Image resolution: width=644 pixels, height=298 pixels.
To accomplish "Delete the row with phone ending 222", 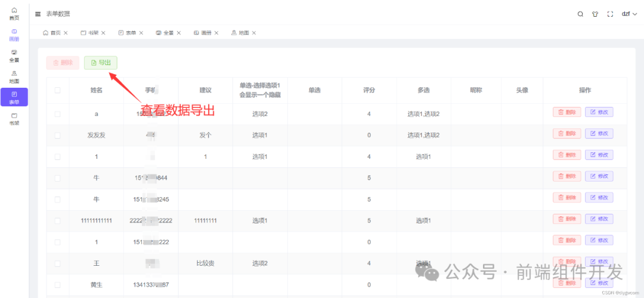I will click(x=567, y=240).
